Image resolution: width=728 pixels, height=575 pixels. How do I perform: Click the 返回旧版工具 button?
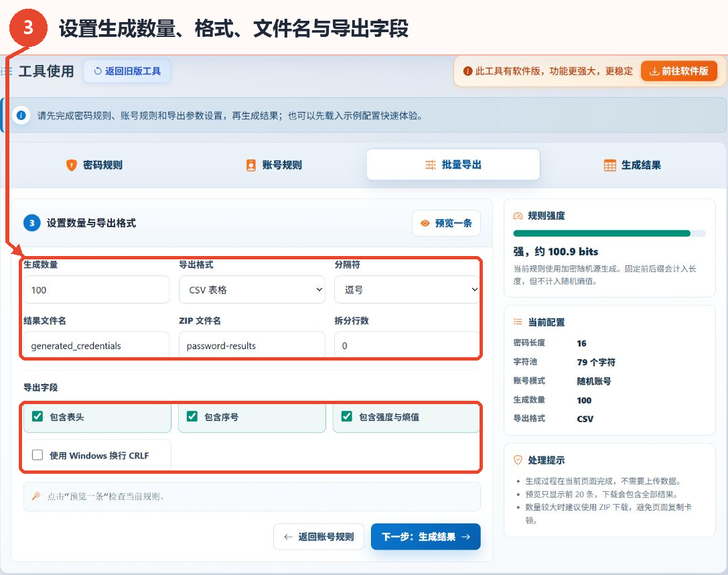pyautogui.click(x=127, y=71)
